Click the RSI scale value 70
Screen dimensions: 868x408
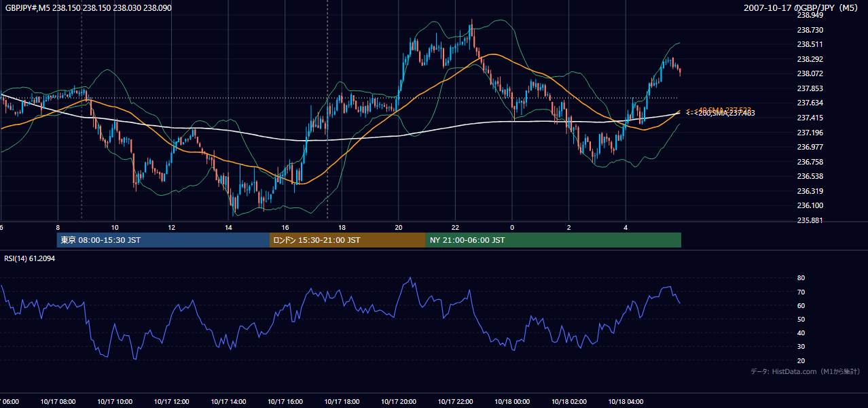[x=801, y=292]
